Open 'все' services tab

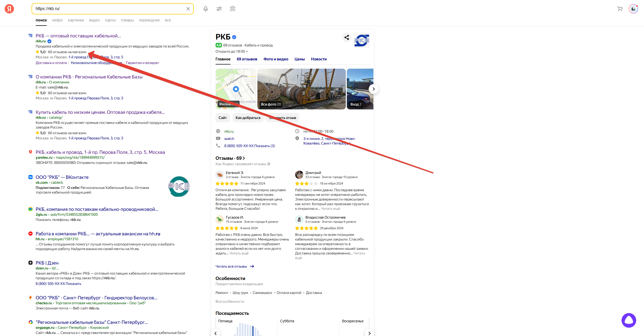(x=168, y=20)
